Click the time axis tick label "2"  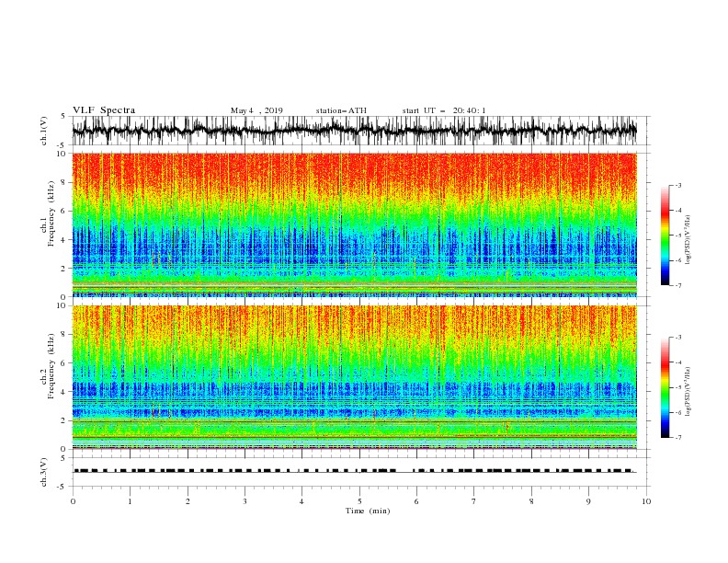pos(188,501)
